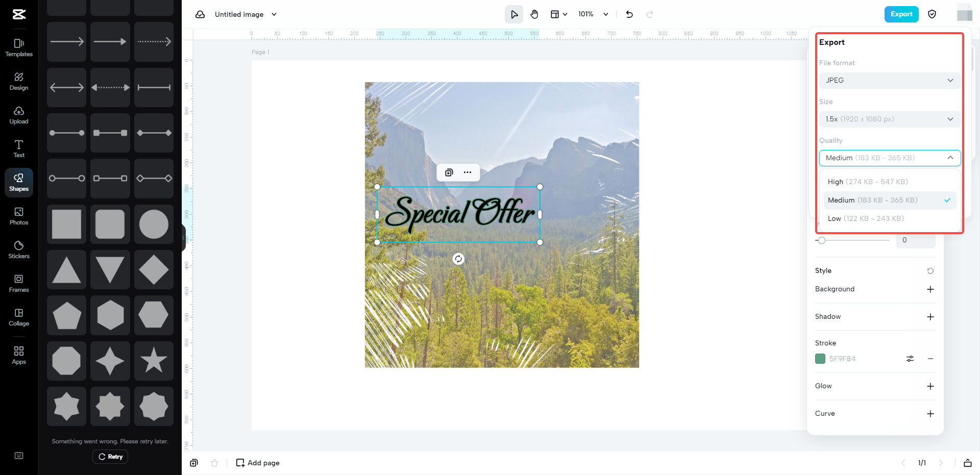Duplicate the selected text element

point(449,172)
